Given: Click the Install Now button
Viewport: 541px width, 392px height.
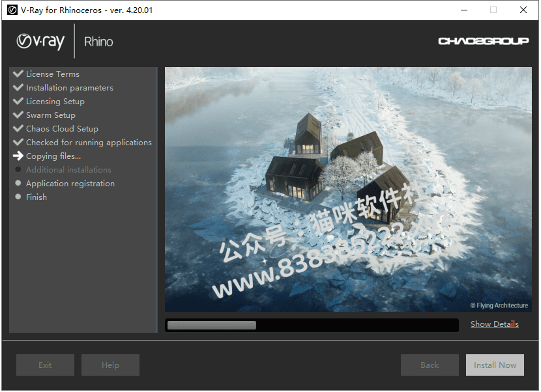Looking at the screenshot, I should [495, 365].
